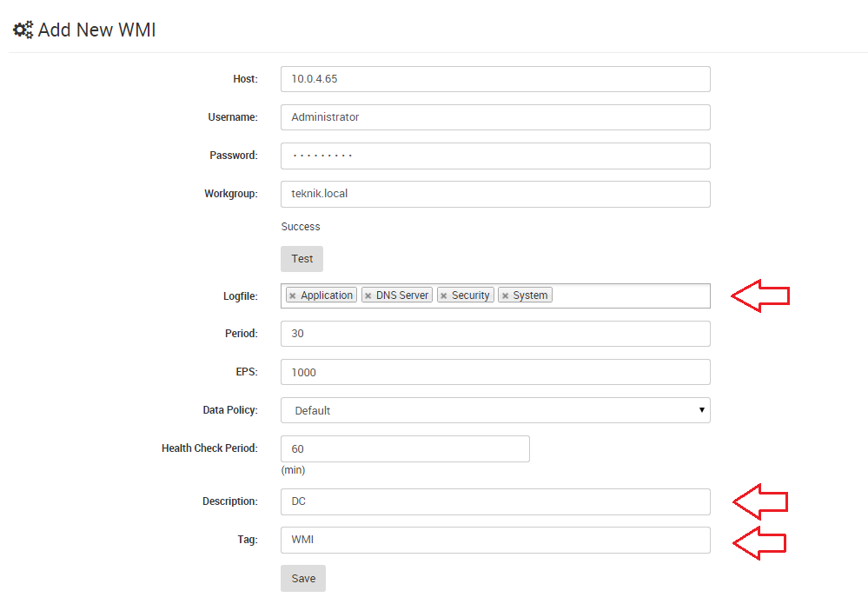Edit the Description field containing DC

(x=495, y=501)
